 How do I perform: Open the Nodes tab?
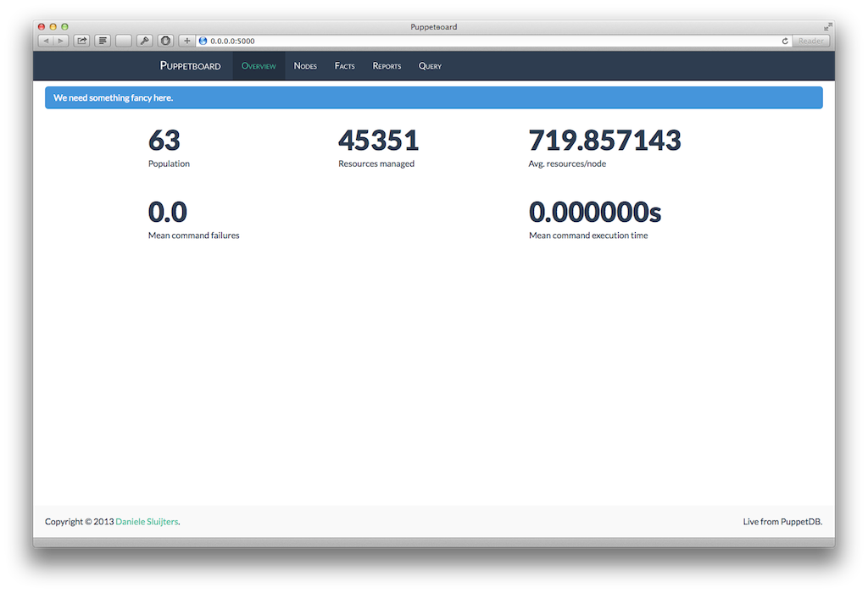[x=305, y=66]
